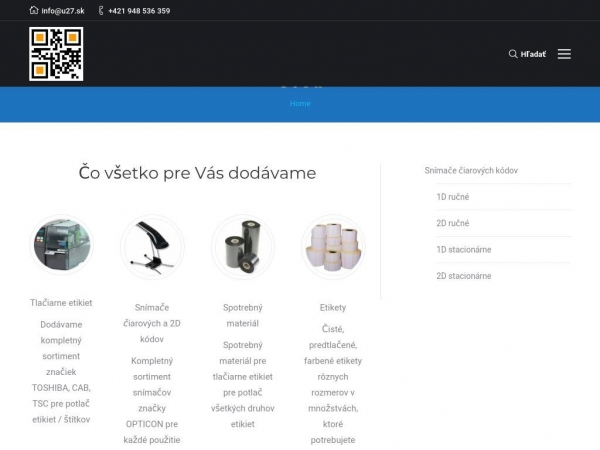Click the phone icon in top bar
Viewport: 600px width, 450px height.
click(101, 11)
